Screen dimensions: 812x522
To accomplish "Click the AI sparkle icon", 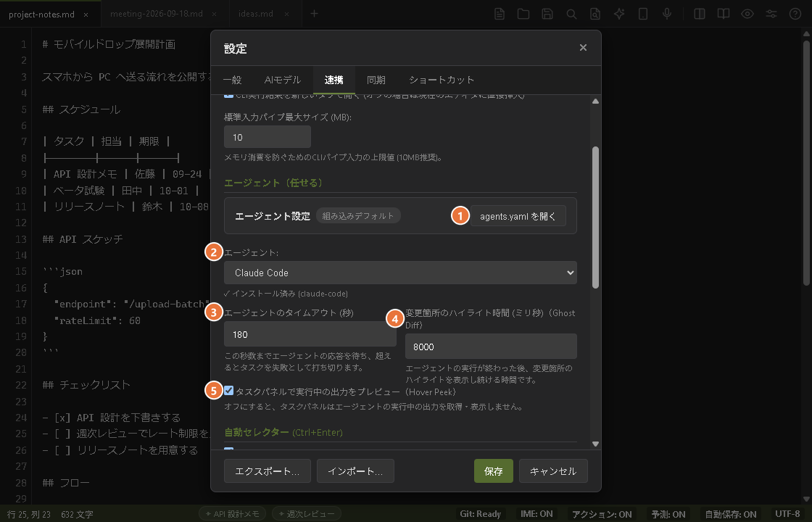I will pyautogui.click(x=619, y=14).
